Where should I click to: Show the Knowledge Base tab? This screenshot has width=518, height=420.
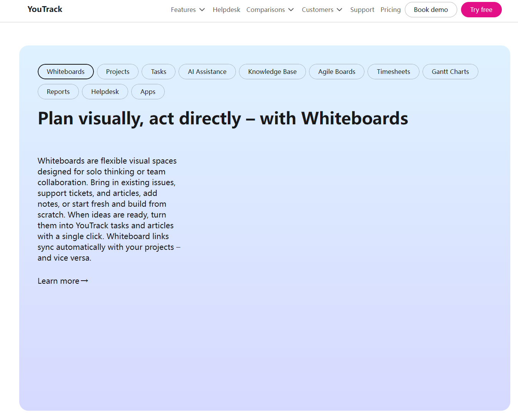[272, 72]
